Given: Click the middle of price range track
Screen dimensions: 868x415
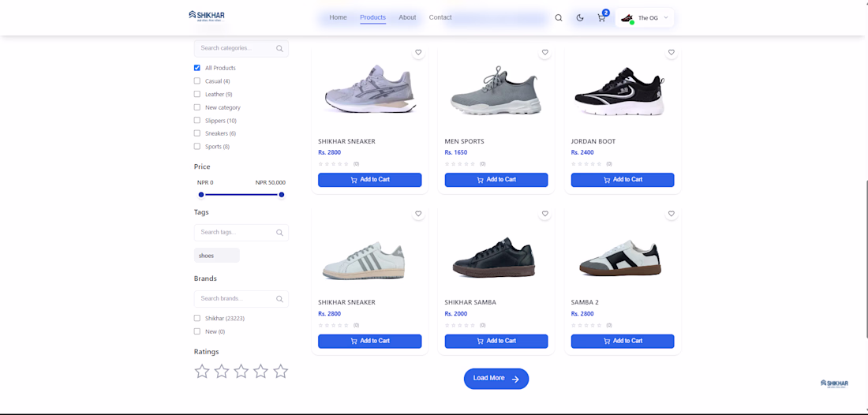Looking at the screenshot, I should (x=241, y=195).
